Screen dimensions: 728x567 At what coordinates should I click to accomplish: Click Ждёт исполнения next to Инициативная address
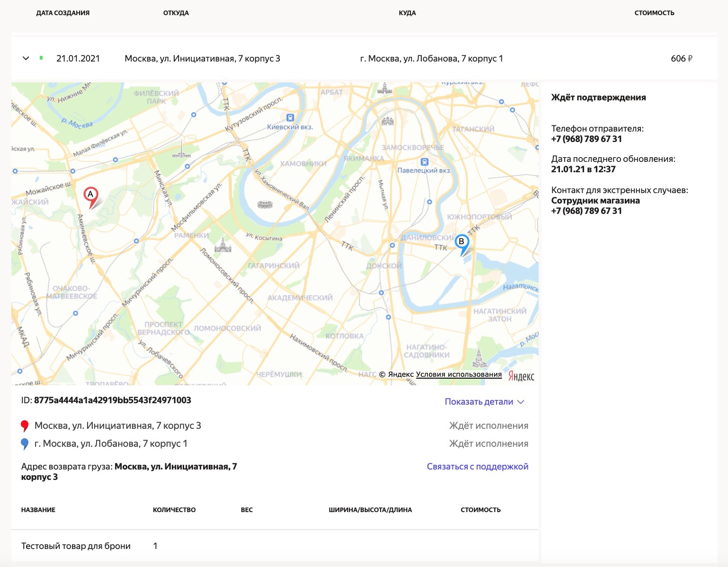(488, 426)
